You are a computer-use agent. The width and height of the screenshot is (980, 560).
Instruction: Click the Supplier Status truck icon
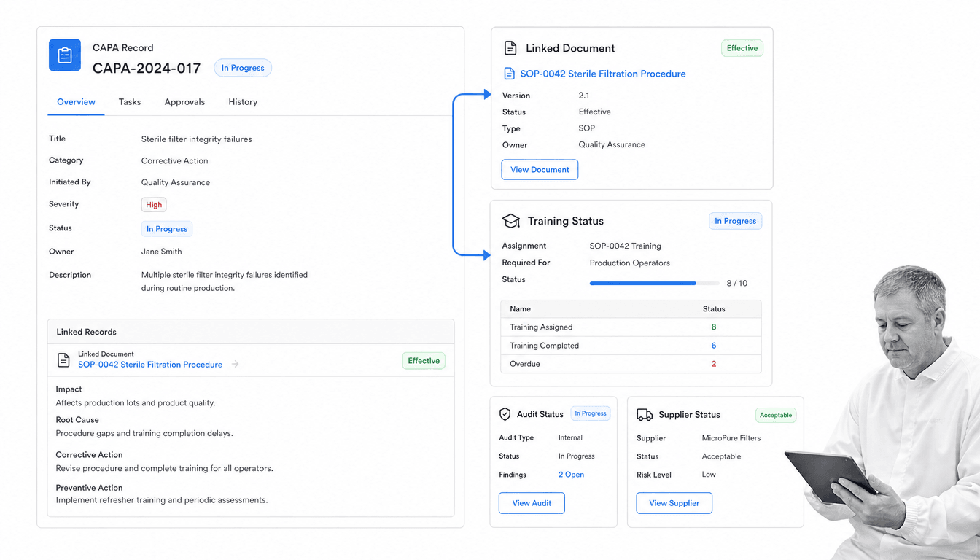(645, 415)
